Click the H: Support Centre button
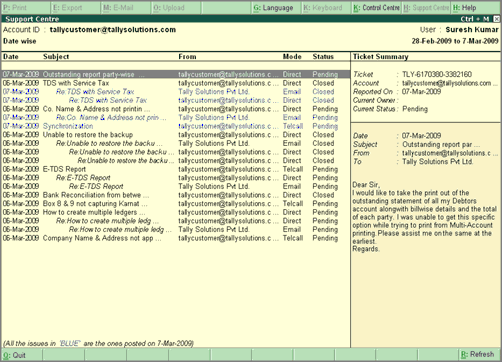Screen dimensions: 502x362 coord(426,8)
